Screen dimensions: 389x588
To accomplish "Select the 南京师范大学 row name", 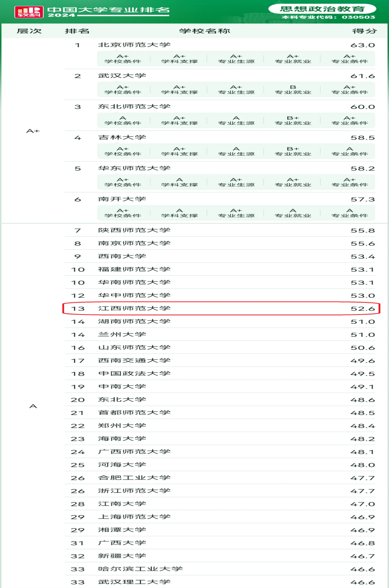I will click(x=134, y=243).
